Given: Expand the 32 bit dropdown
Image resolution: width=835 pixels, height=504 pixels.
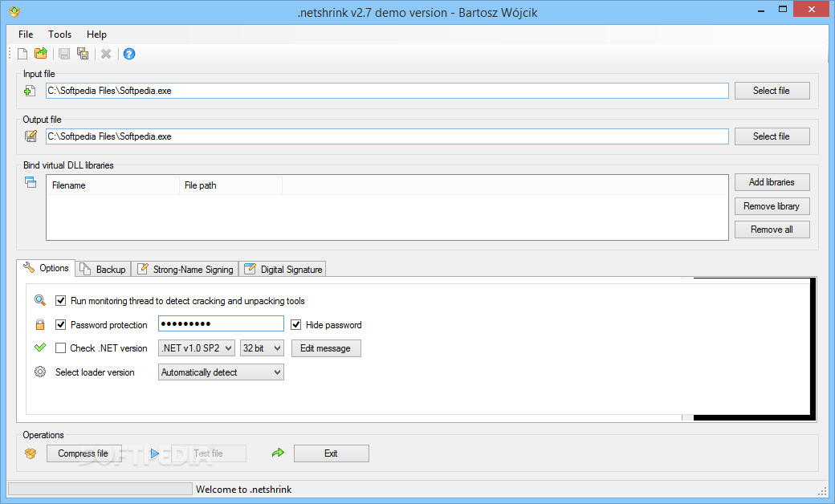Looking at the screenshot, I should point(262,348).
